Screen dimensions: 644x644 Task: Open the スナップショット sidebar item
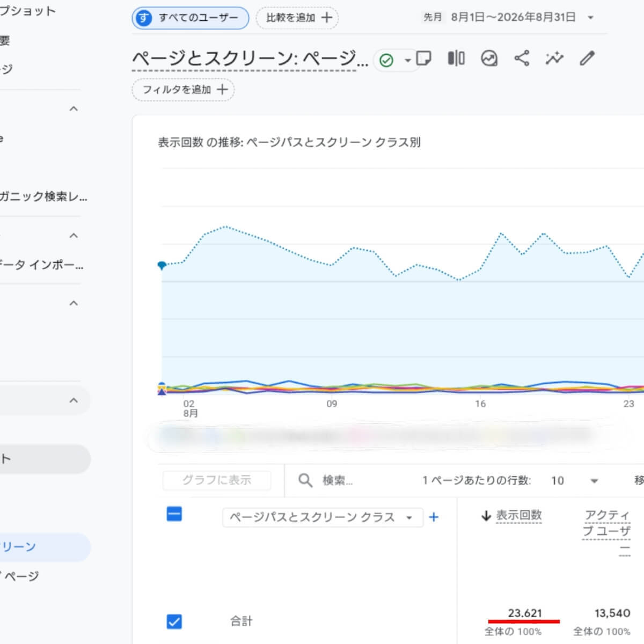point(28,11)
